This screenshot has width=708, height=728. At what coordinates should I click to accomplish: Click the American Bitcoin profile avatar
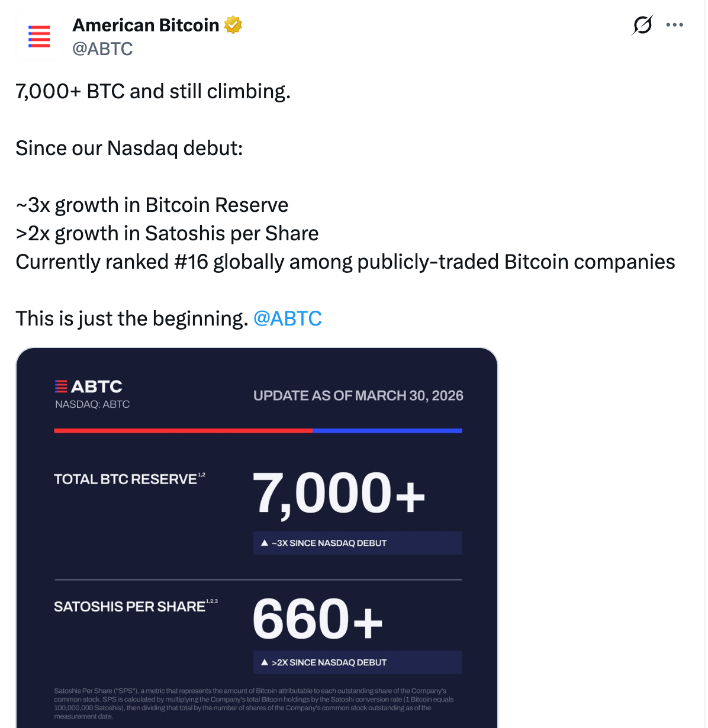click(x=39, y=37)
